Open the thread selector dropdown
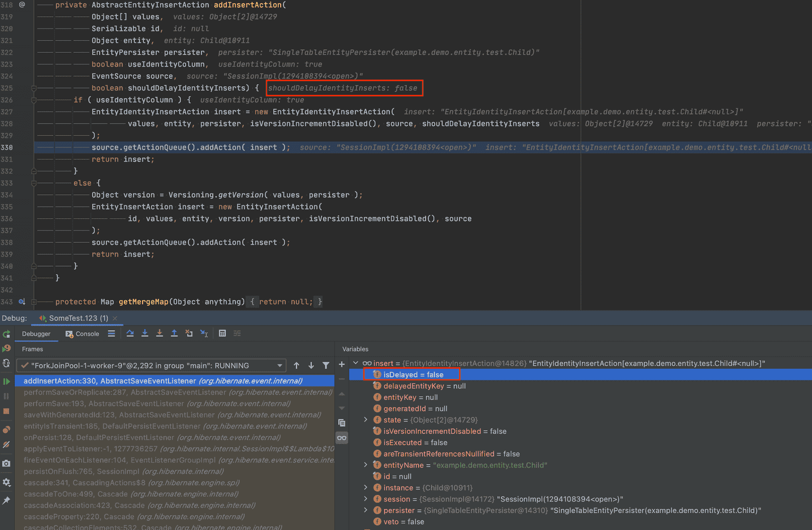812x530 pixels. tap(151, 365)
